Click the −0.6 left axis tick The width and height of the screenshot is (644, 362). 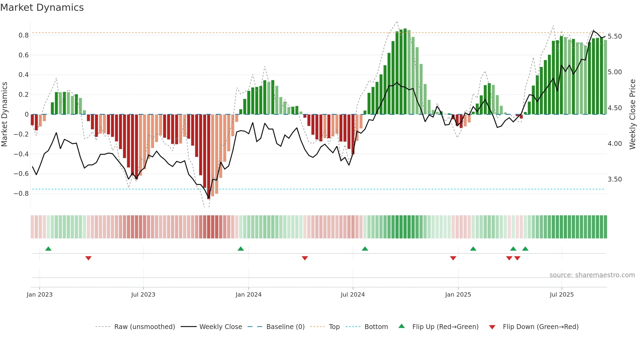[x=21, y=173]
